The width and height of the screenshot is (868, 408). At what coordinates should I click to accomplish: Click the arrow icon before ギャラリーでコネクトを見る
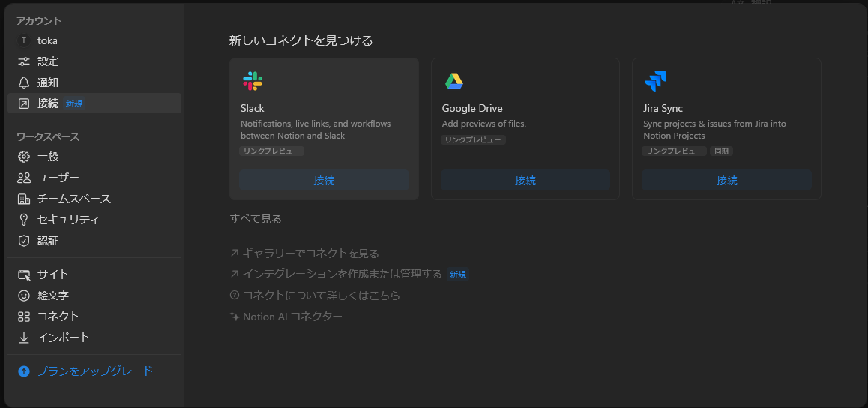234,253
